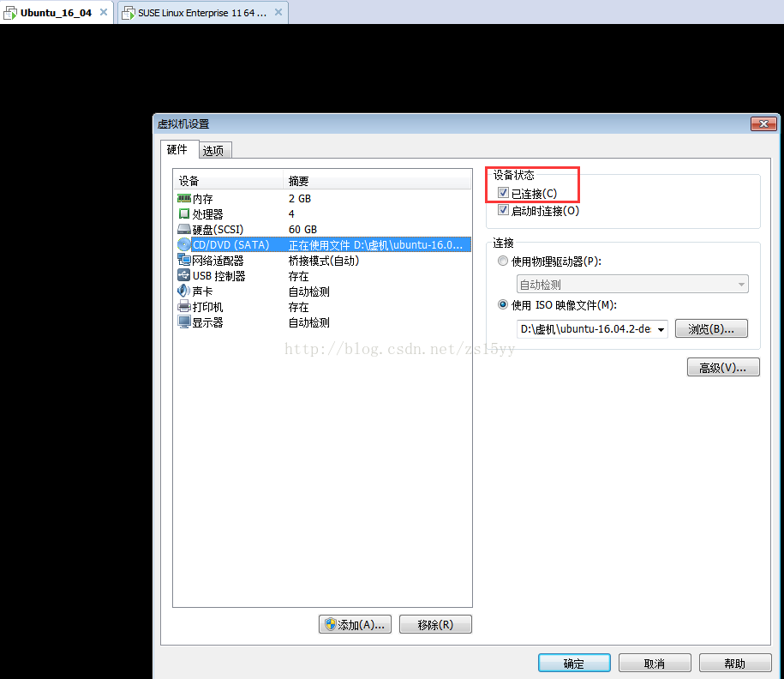
Task: Click the display (显示器) monitor icon
Action: point(184,322)
